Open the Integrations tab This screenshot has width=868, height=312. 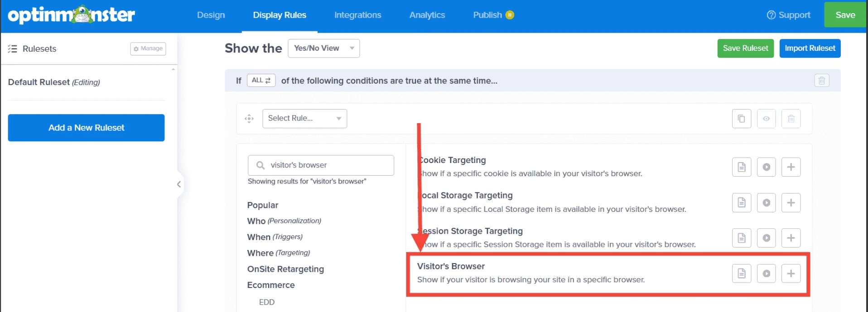(357, 15)
